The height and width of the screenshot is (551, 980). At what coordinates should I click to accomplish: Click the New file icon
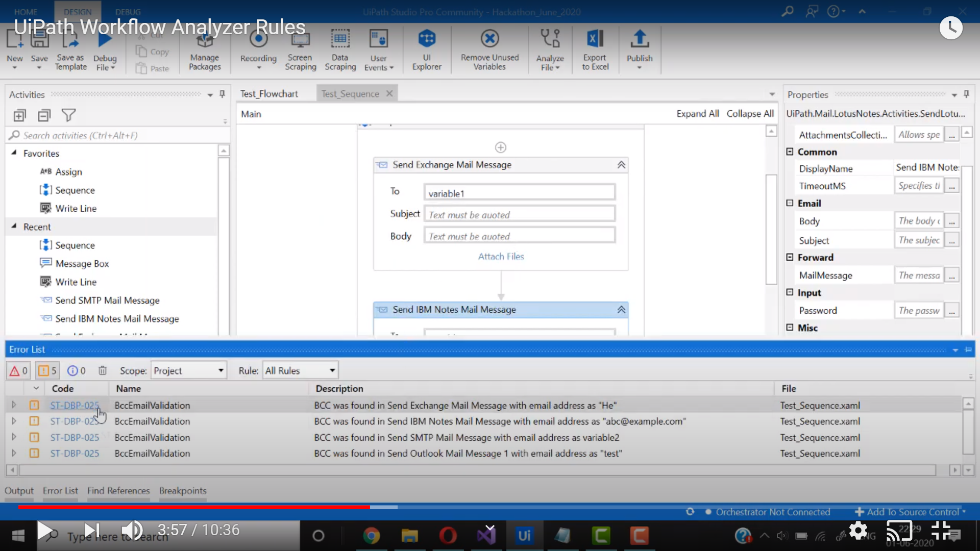[x=15, y=39]
